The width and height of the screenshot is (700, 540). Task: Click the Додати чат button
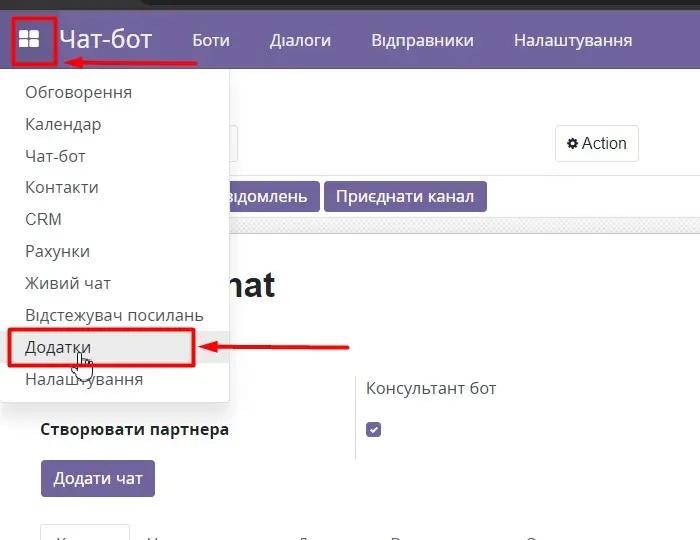click(x=98, y=478)
